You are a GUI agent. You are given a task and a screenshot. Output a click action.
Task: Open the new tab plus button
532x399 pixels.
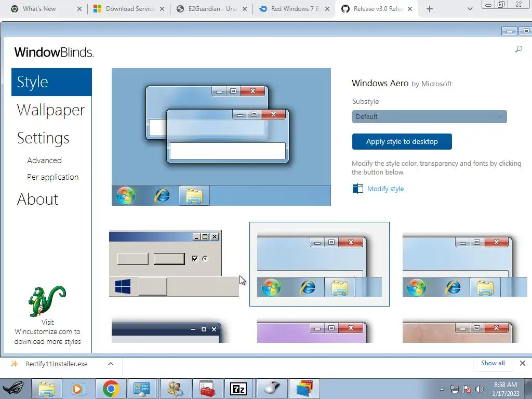click(x=430, y=9)
